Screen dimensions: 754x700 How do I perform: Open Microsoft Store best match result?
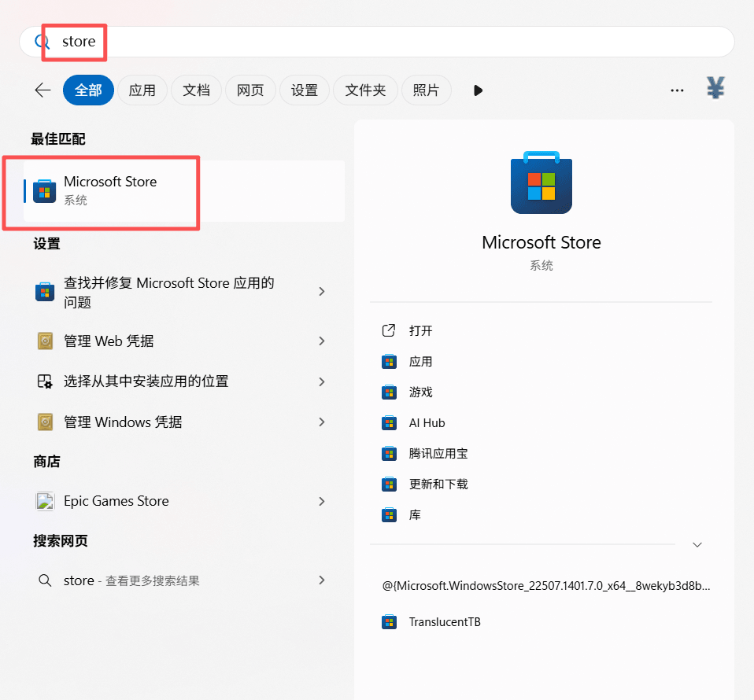tap(110, 190)
